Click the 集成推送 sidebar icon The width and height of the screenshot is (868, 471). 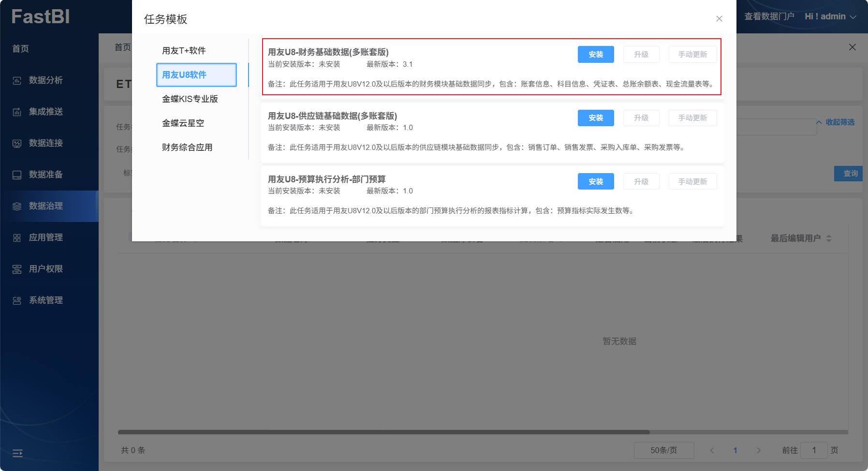17,112
